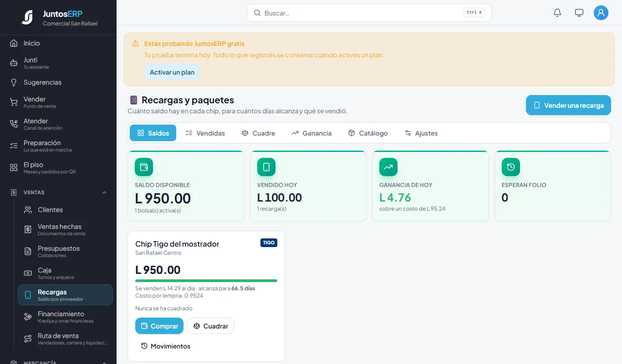This screenshot has height=364, width=622.
Task: Click the Vender una recarga button
Action: click(x=568, y=105)
